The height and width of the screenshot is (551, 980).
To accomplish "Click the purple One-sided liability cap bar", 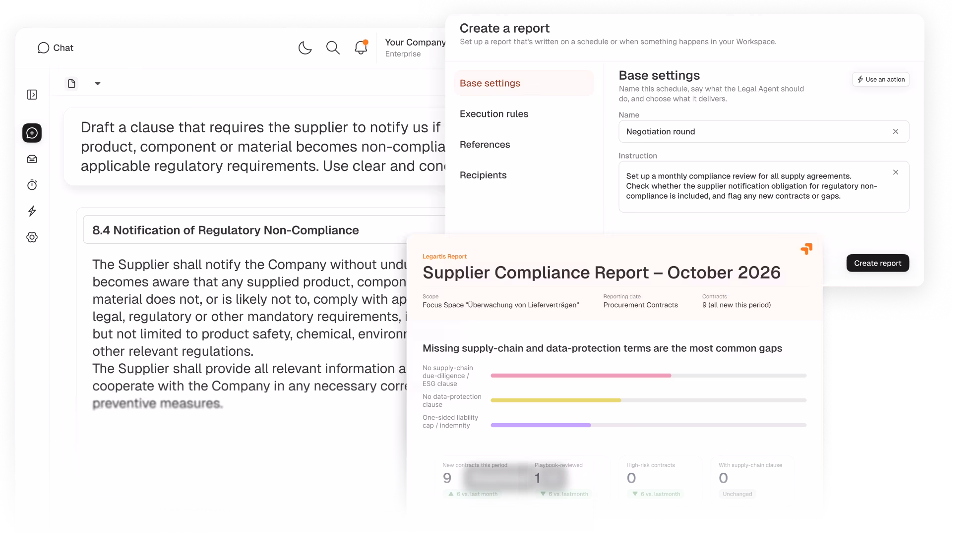I will [541, 425].
